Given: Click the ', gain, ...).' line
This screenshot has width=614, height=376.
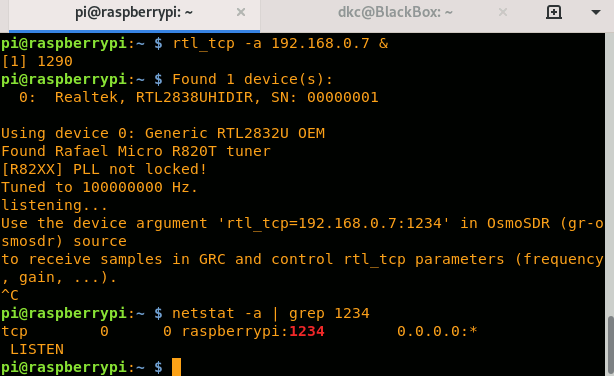Looking at the screenshot, I should (59, 277).
